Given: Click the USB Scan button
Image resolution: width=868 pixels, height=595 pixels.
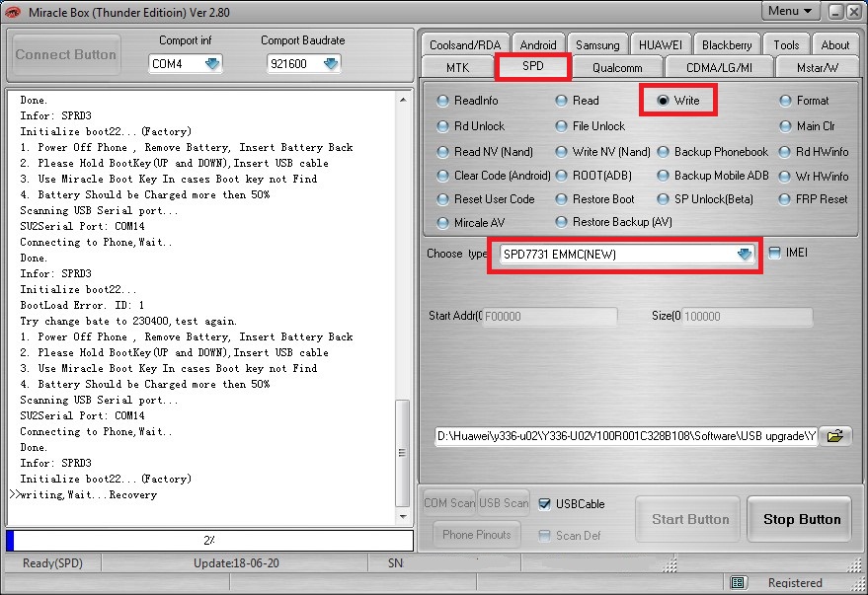Looking at the screenshot, I should tap(504, 502).
